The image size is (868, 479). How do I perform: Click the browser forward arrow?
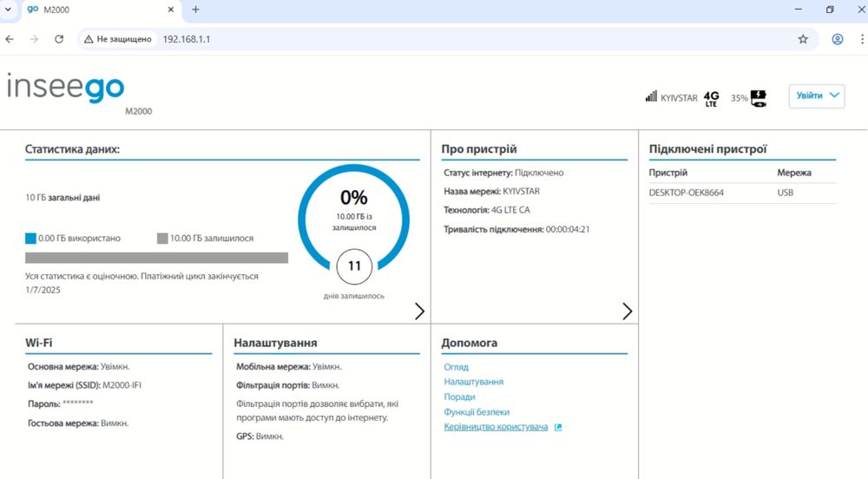pos(34,39)
